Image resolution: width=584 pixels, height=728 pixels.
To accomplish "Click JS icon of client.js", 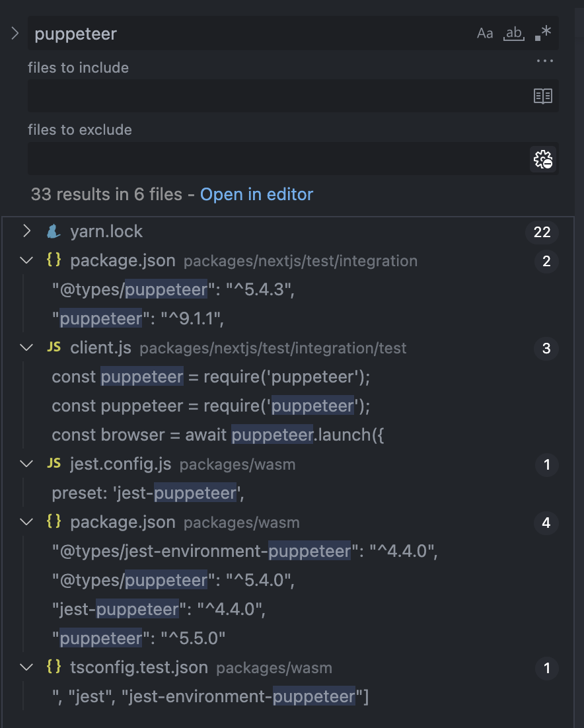I will click(54, 347).
